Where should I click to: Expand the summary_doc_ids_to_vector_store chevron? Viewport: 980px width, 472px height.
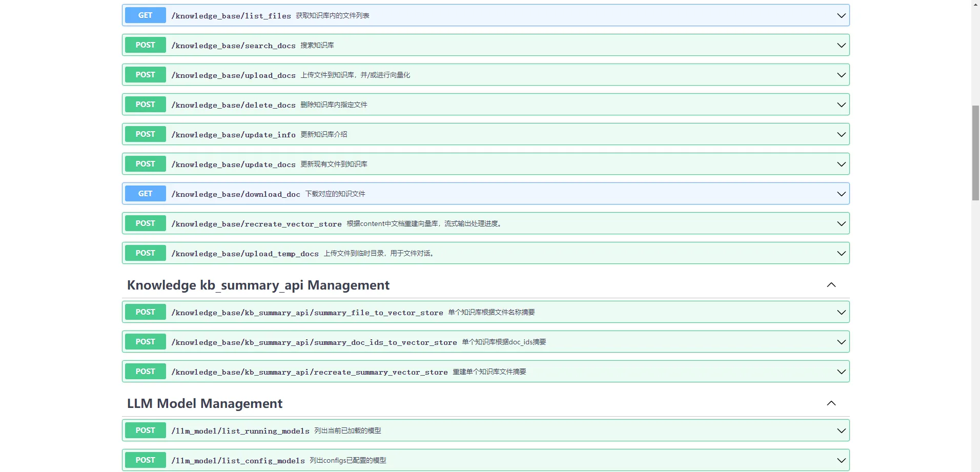coord(841,342)
